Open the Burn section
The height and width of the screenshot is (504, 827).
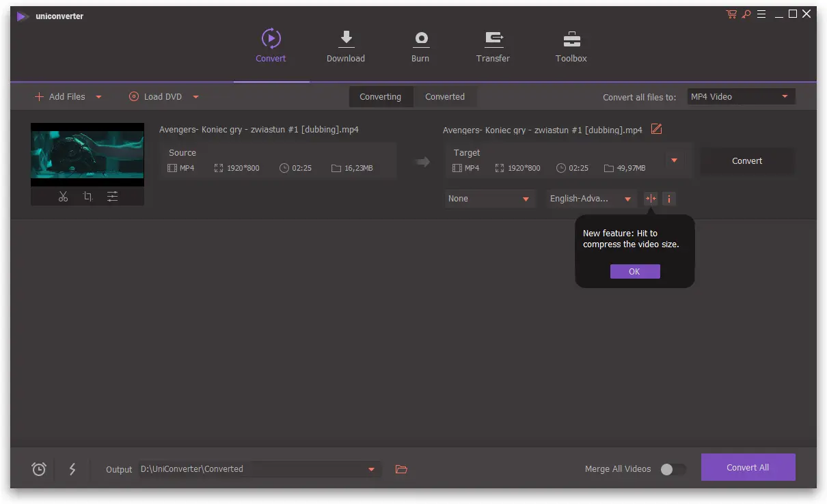click(420, 46)
